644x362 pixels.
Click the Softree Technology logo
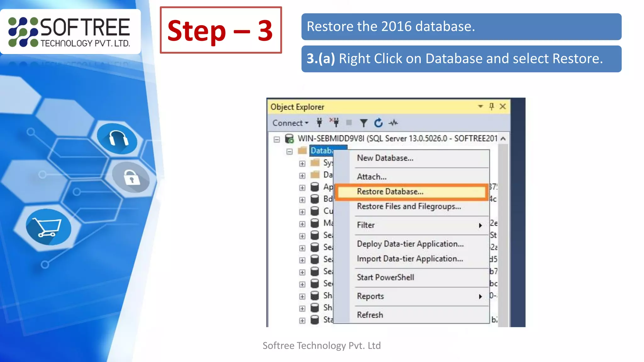(69, 32)
